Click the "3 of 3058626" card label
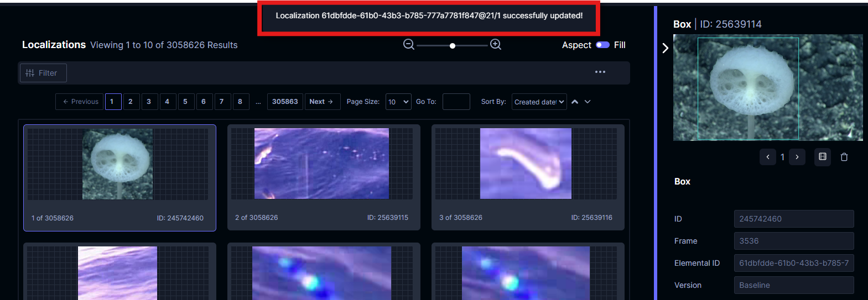This screenshot has width=868, height=300. [461, 218]
